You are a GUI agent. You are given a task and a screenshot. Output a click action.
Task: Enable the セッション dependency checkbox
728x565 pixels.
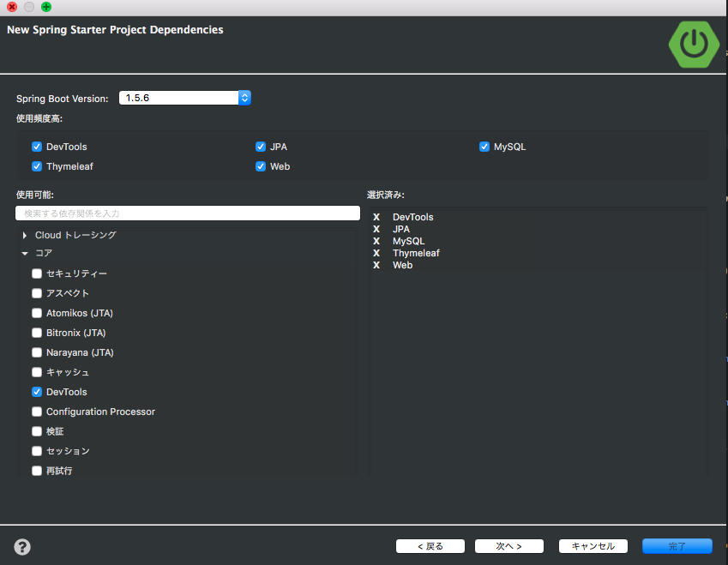click(x=37, y=451)
